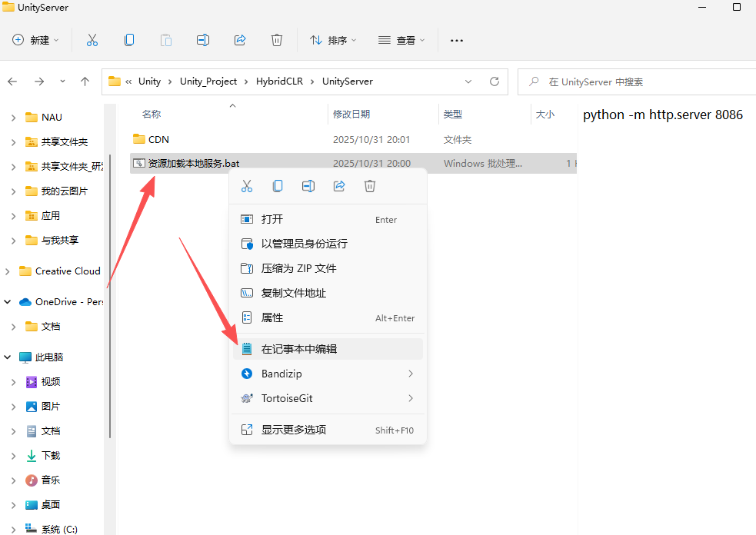Sort by the 修改日期 column header
756x535 pixels.
351,115
